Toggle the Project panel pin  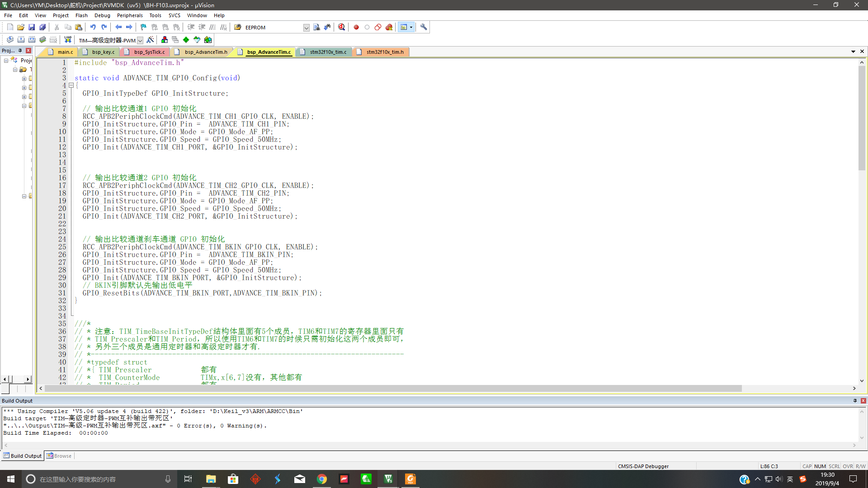[x=20, y=51]
